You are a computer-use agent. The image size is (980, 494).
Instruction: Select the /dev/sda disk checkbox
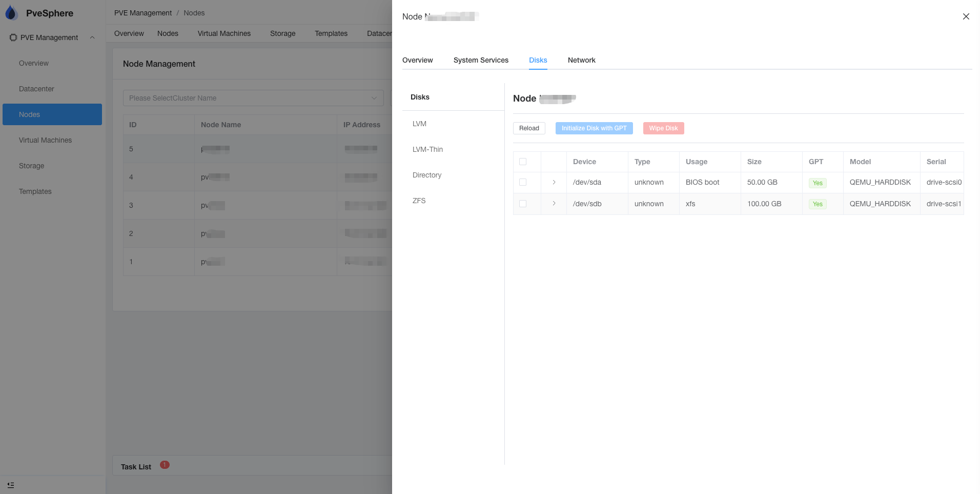pyautogui.click(x=523, y=182)
